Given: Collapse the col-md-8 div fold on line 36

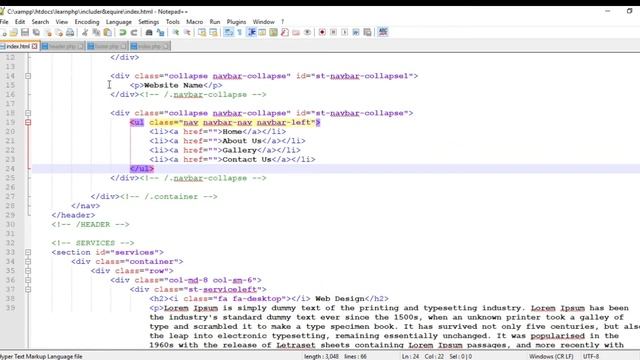Looking at the screenshot, I should tap(28, 280).
